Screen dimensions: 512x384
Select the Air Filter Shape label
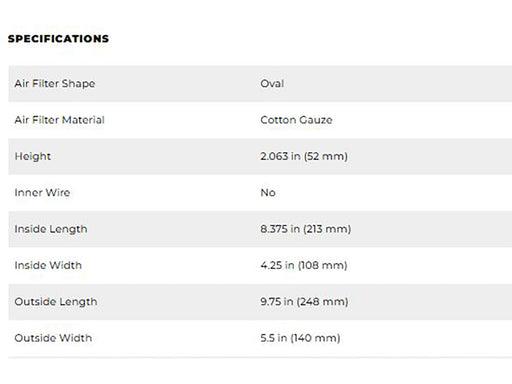pos(55,84)
